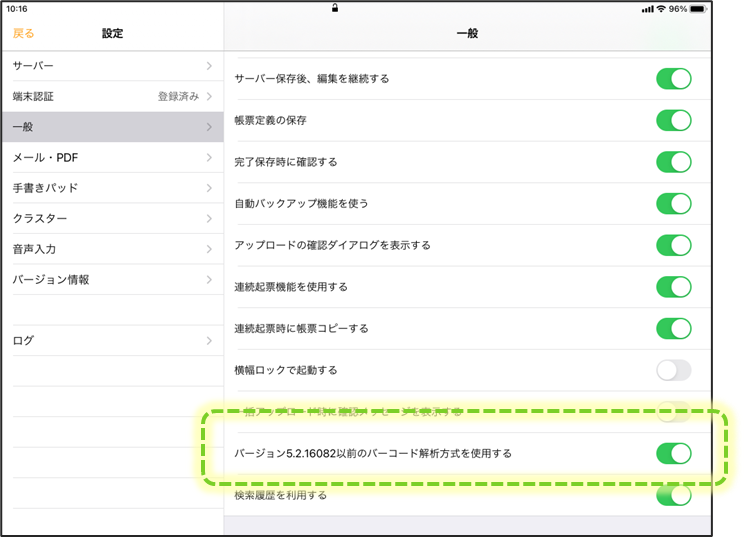This screenshot has width=745, height=537.
Task: Toggle the legacy barcode analysis switch
Action: tap(673, 453)
